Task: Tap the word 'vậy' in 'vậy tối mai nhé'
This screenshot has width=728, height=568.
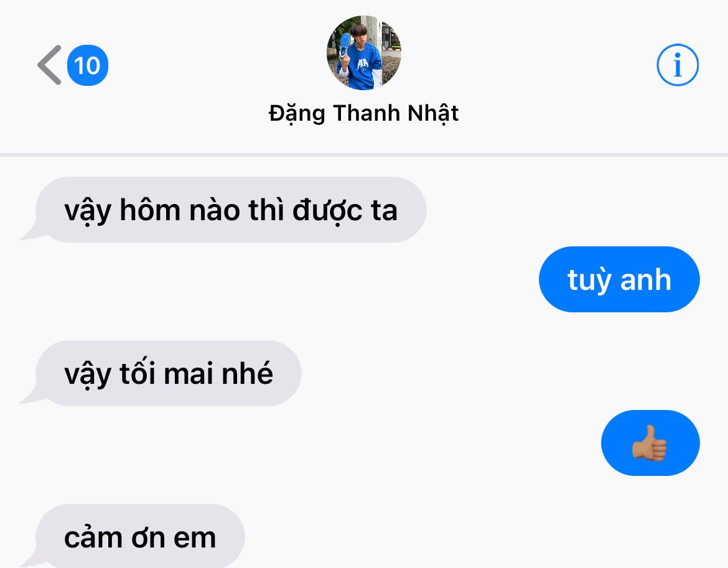Action: pyautogui.click(x=87, y=375)
